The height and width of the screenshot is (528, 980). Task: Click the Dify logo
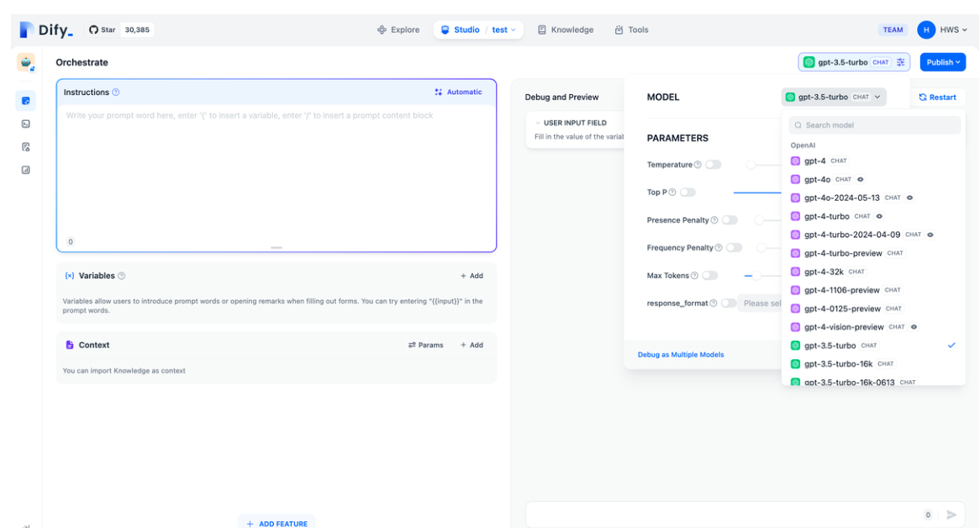coord(46,29)
